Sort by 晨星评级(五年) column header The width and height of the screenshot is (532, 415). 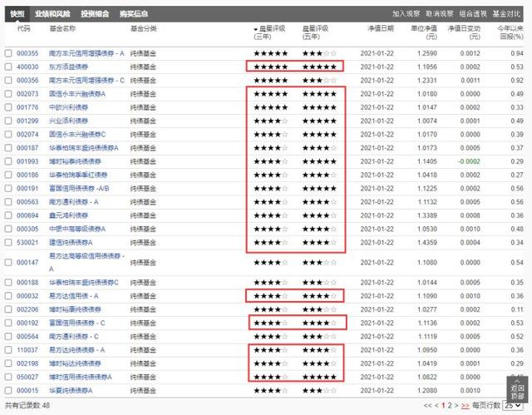tap(316, 32)
